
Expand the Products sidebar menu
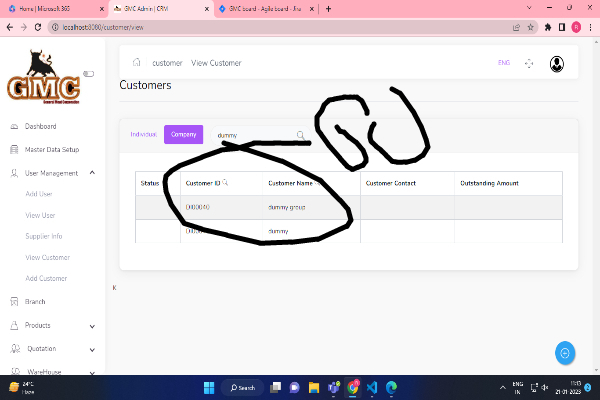pyautogui.click(x=92, y=325)
